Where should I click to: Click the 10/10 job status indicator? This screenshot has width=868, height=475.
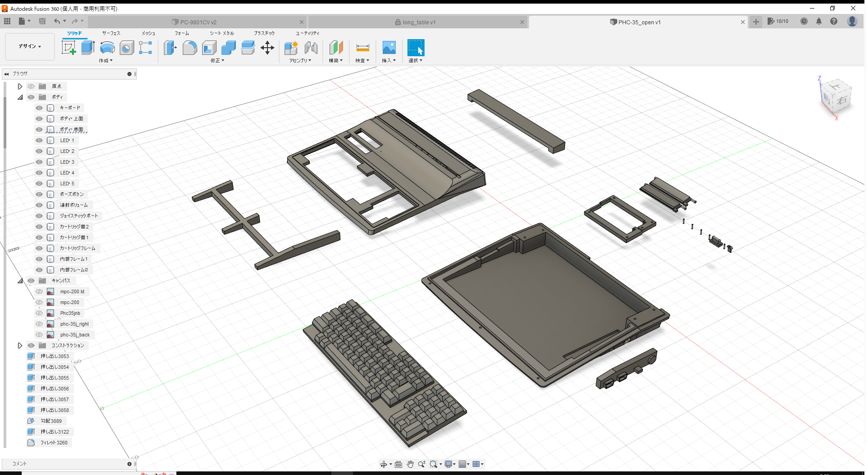[778, 21]
